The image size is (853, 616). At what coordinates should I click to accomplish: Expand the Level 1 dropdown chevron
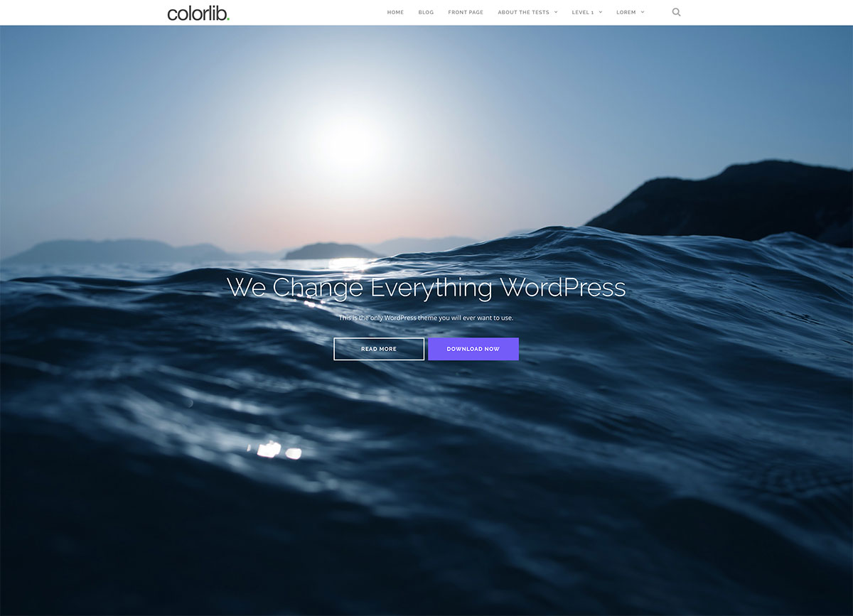(x=600, y=12)
